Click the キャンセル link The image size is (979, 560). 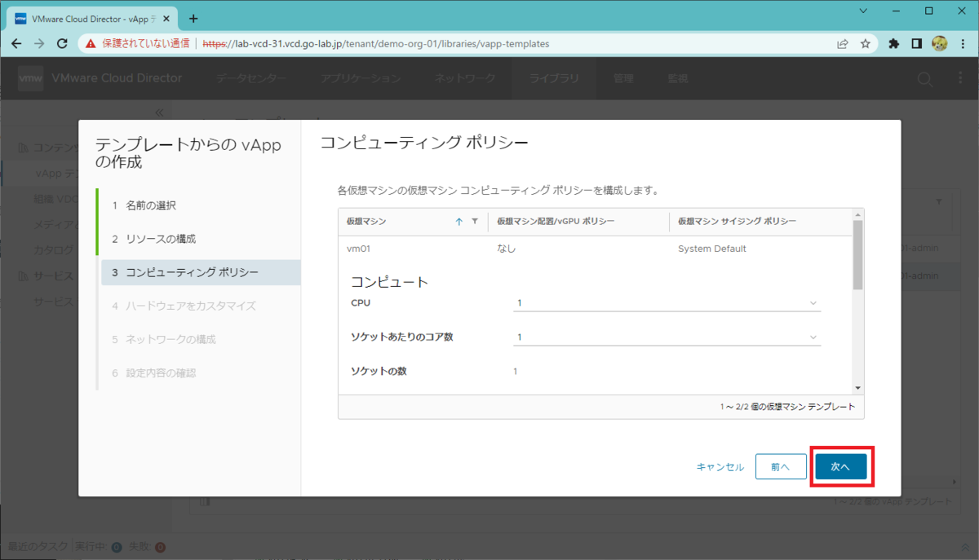[720, 467]
